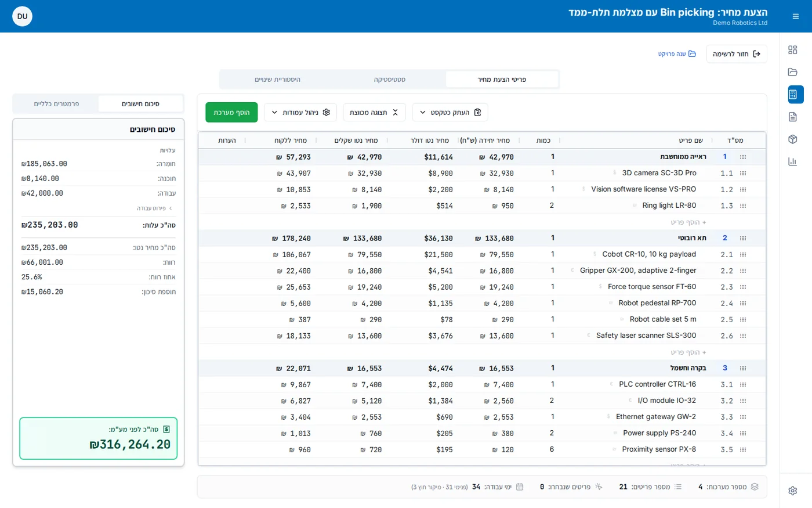Click quantity 6 for Proximity sensor PX-8
812x508 pixels.
(552, 449)
